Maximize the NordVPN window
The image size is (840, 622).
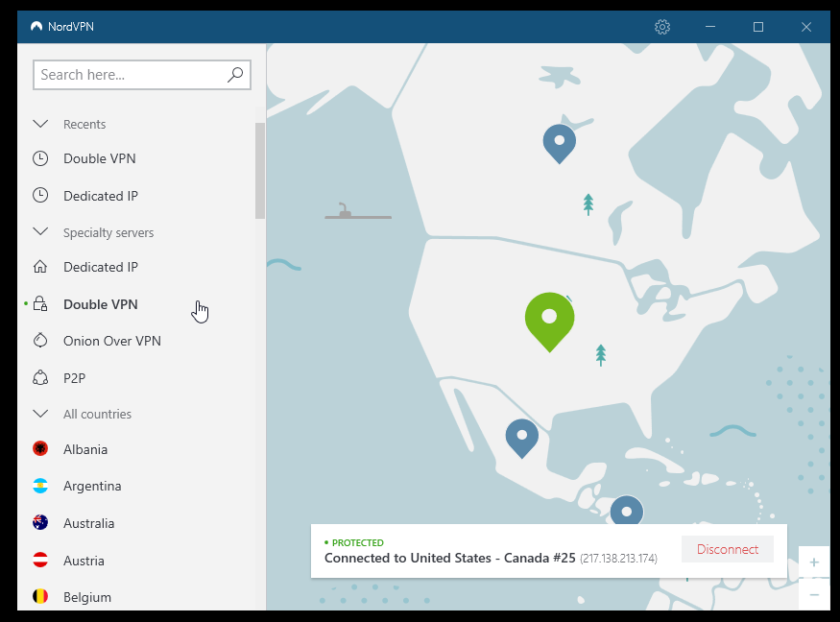[758, 27]
